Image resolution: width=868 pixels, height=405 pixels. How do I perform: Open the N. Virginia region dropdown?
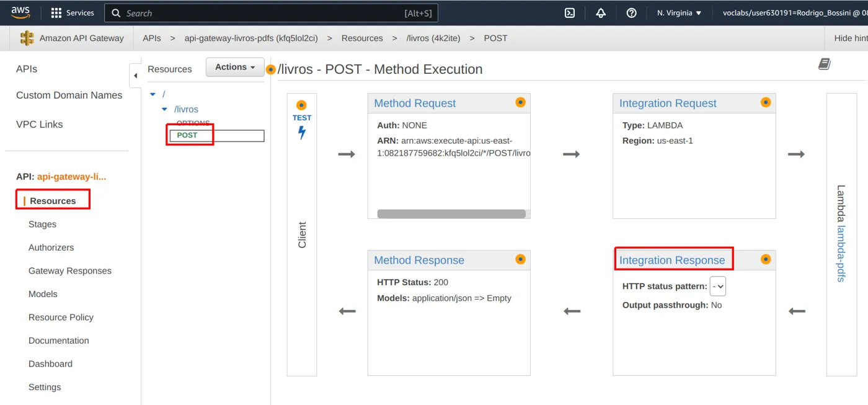coord(680,13)
